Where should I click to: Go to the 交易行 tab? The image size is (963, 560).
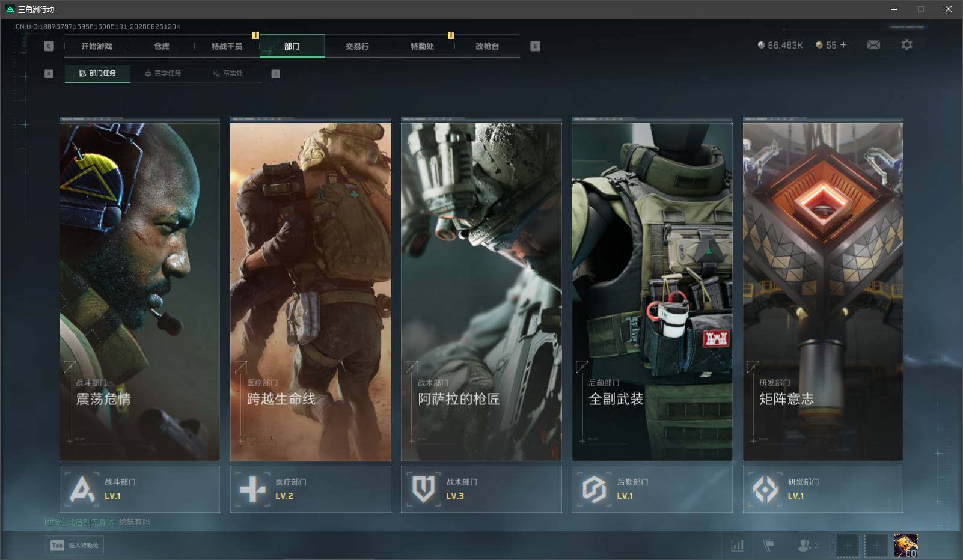[357, 46]
